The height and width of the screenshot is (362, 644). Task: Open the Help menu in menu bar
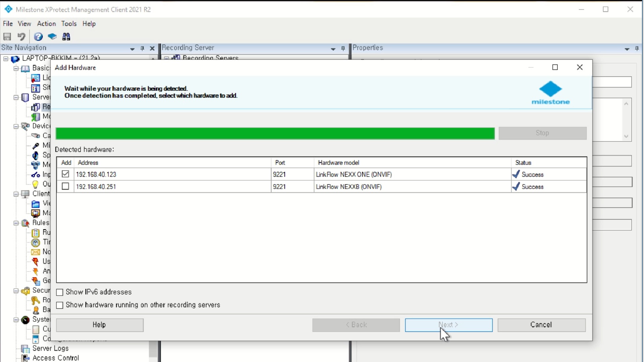[89, 23]
